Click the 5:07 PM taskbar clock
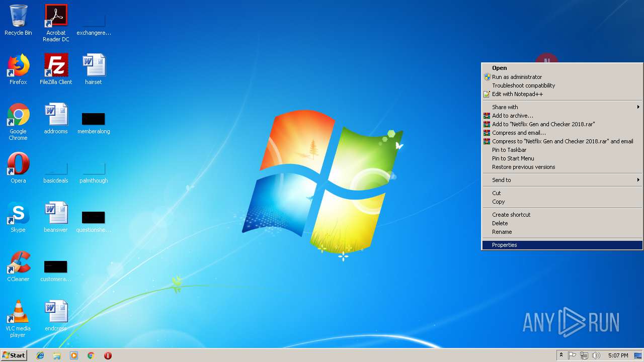The image size is (644, 362). pos(618,355)
